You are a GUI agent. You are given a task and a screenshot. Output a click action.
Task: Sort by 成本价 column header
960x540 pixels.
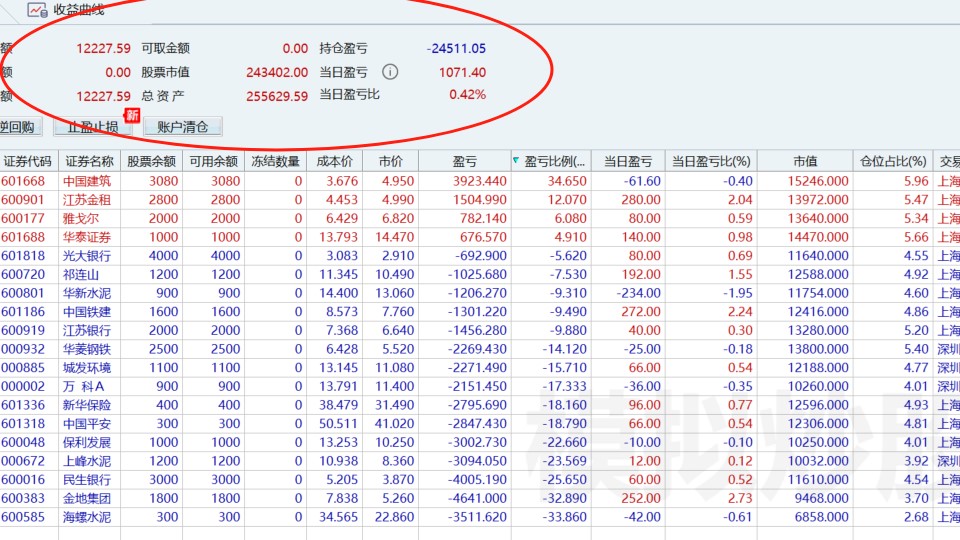[334, 161]
